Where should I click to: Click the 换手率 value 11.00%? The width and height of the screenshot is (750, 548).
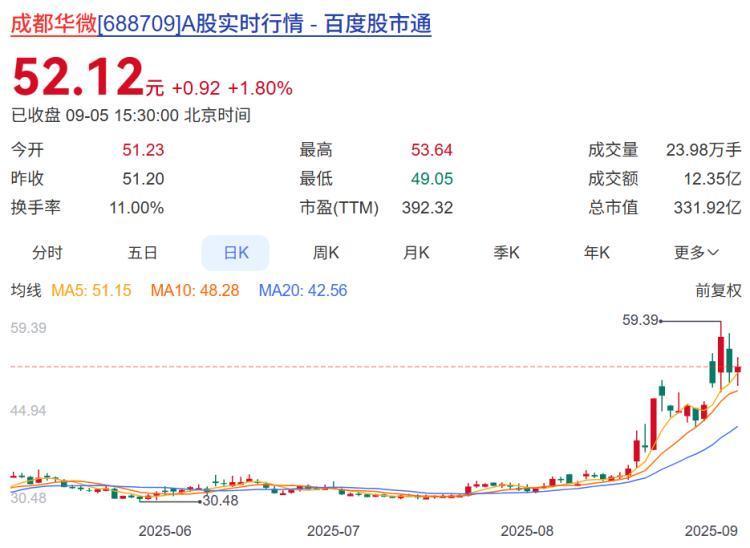click(137, 208)
